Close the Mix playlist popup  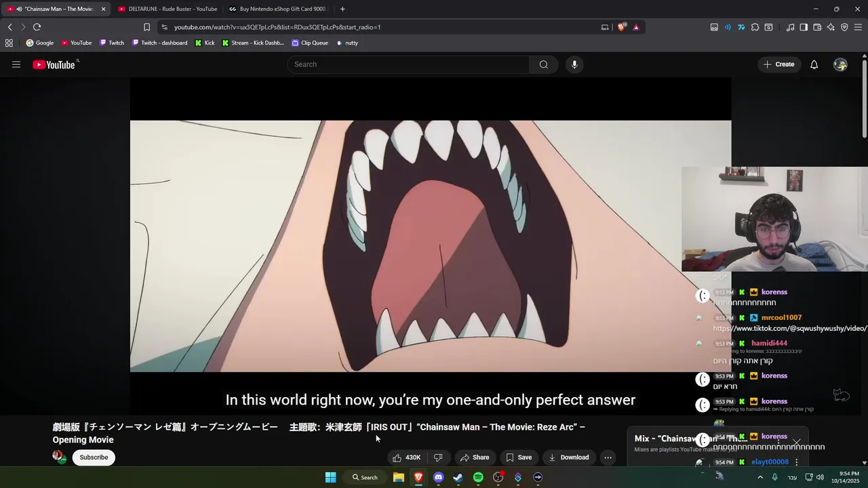click(x=796, y=443)
